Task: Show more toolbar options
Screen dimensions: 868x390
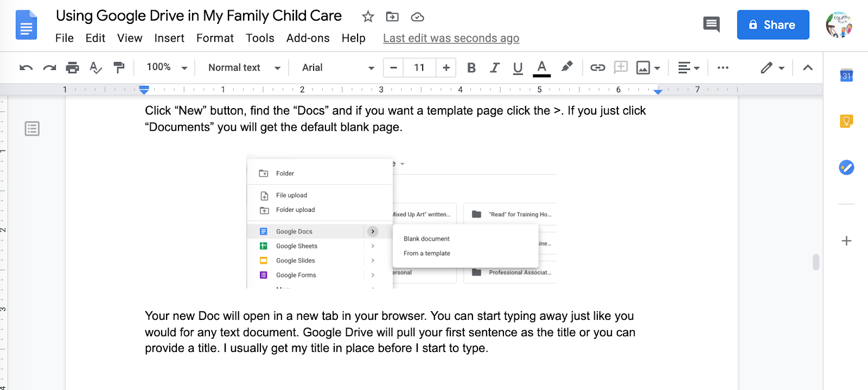Action: click(x=723, y=68)
